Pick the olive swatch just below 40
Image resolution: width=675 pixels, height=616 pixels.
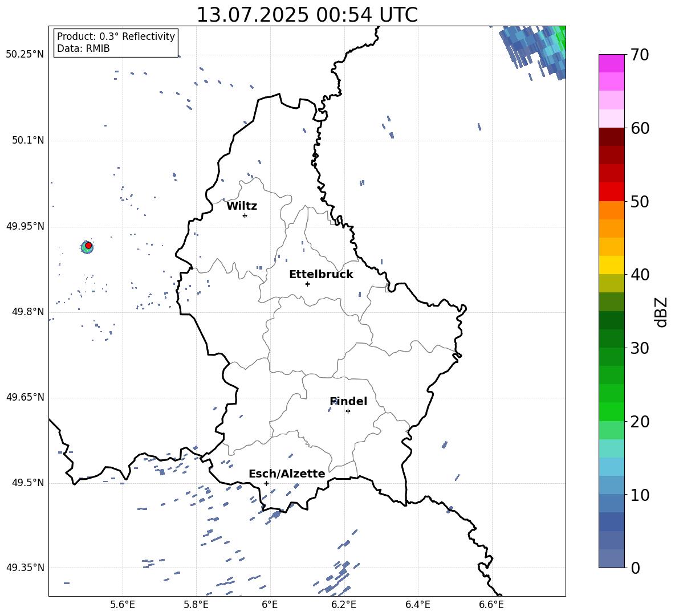611,283
